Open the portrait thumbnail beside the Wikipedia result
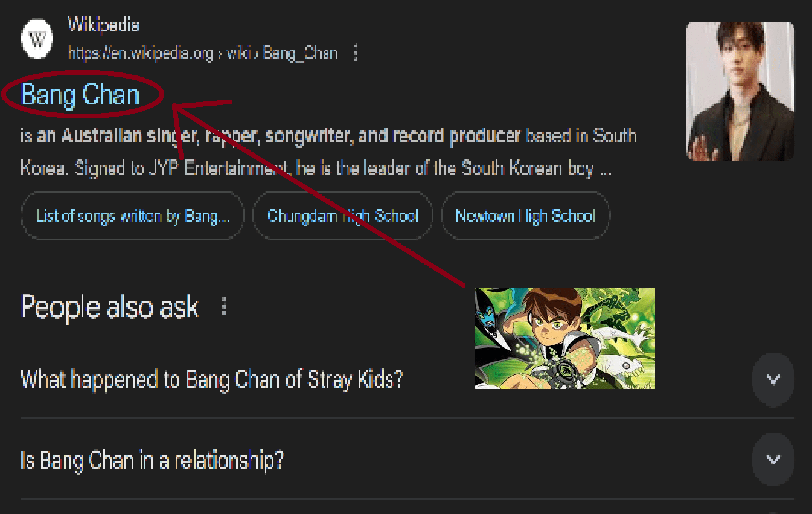The height and width of the screenshot is (514, 812). 740,91
